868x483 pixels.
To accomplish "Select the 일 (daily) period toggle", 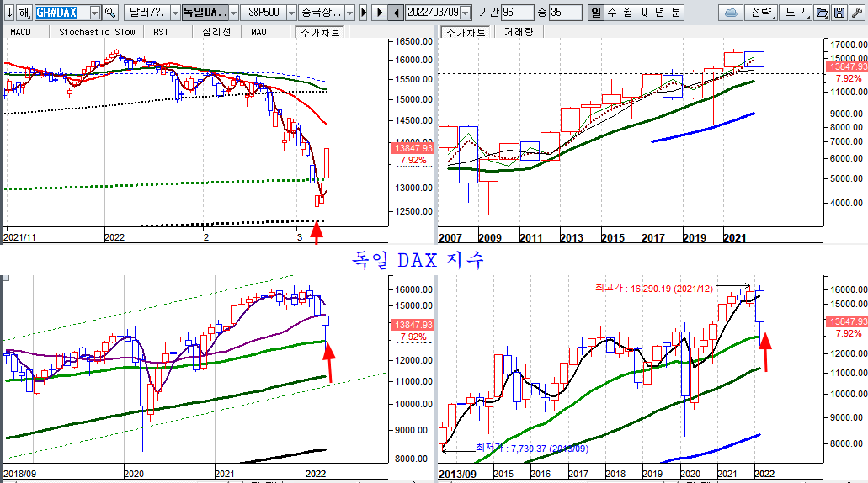I will [x=596, y=13].
